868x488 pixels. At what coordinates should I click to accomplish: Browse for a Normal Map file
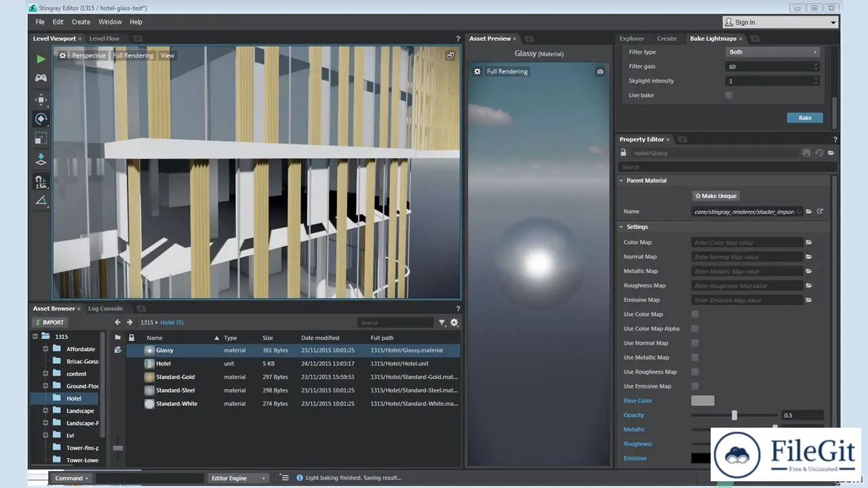[809, 257]
